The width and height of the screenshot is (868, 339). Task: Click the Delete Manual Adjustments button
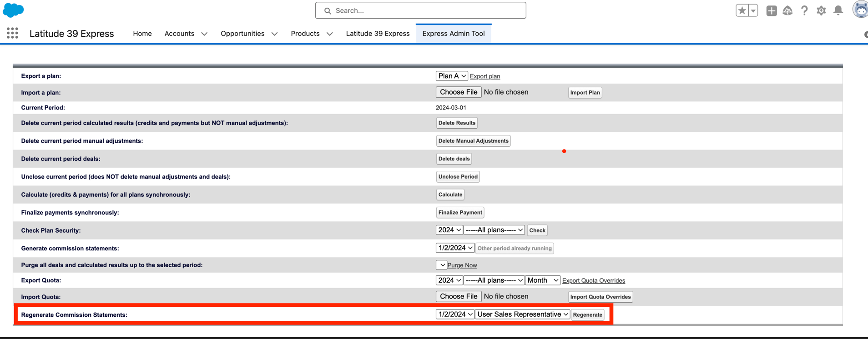[473, 141]
